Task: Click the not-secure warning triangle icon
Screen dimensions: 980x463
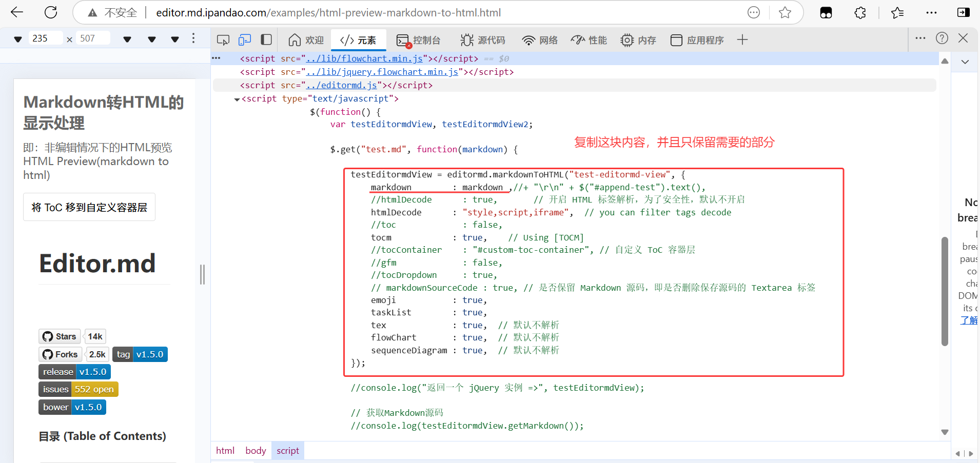Action: pos(92,13)
